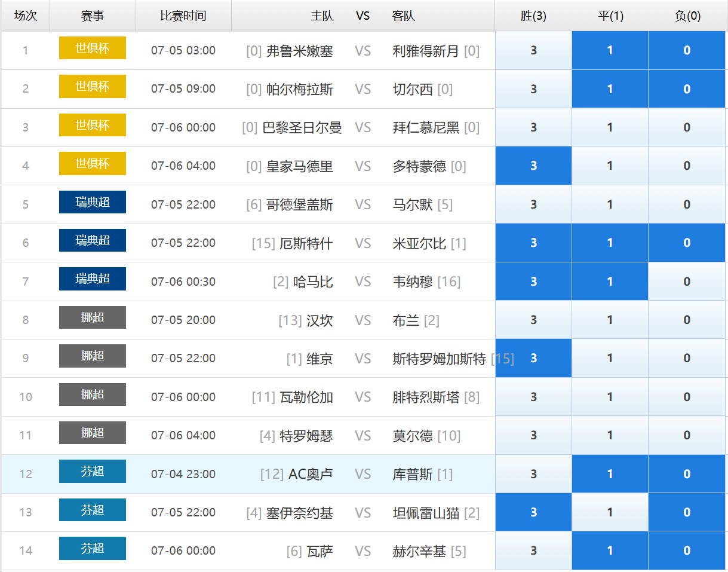This screenshot has width=728, height=572.
Task: Click the 赛事 column header
Action: [x=93, y=16]
